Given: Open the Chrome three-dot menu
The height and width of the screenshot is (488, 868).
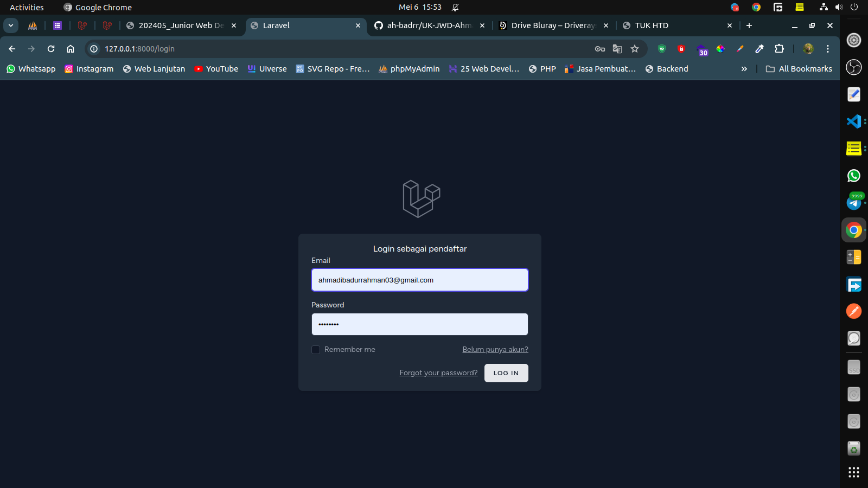Looking at the screenshot, I should click(828, 49).
